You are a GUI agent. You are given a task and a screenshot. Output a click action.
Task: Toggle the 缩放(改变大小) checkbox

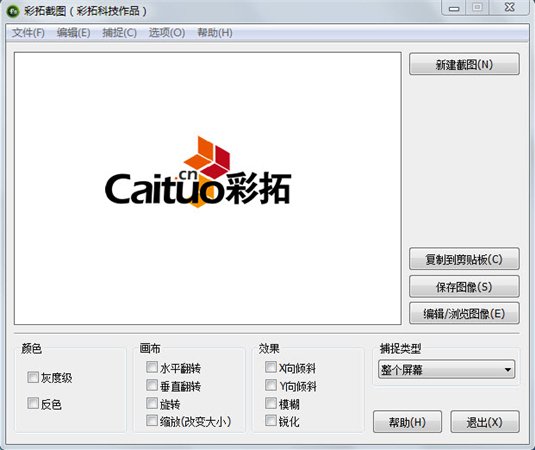(152, 421)
